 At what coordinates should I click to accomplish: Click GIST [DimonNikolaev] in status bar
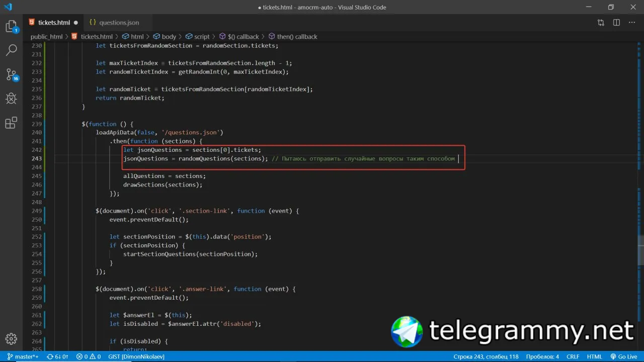(136, 356)
